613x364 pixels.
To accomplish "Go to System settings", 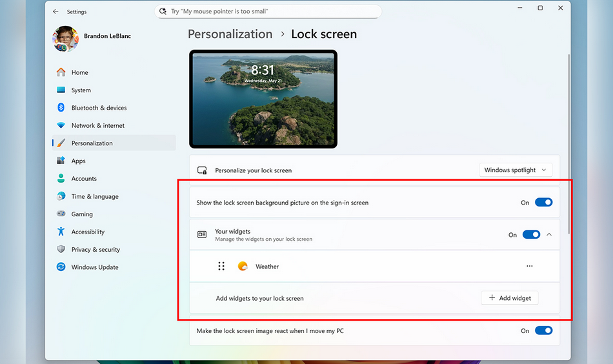I will coord(114,90).
